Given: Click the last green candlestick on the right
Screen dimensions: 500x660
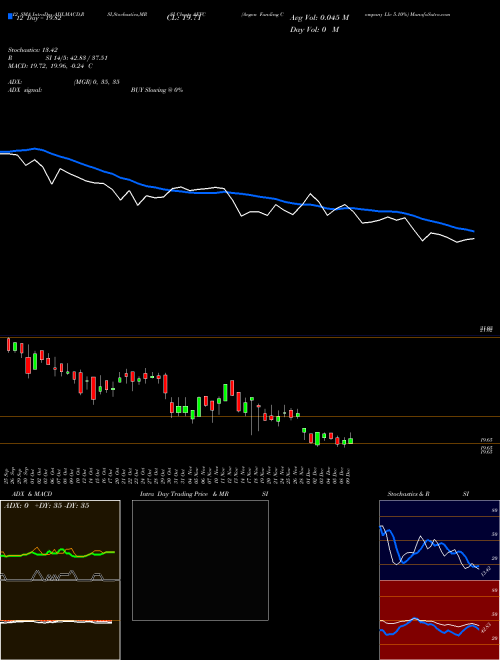Looking at the screenshot, I should tap(351, 441).
